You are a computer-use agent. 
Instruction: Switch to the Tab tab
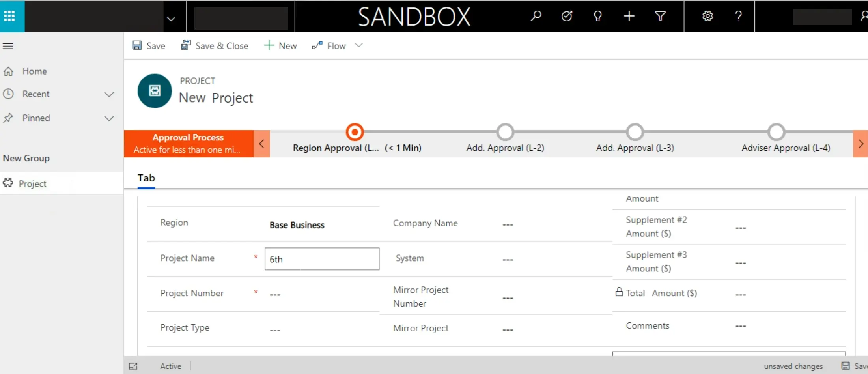(x=146, y=178)
